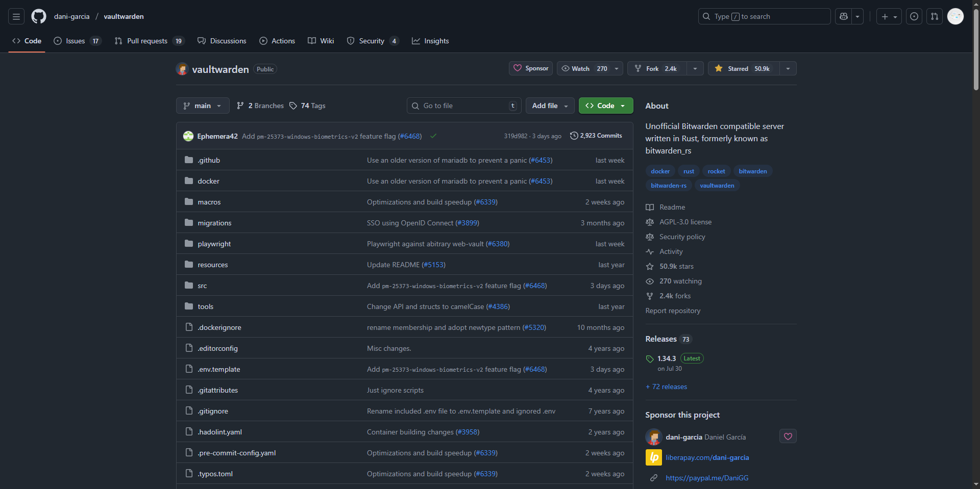Expand the Add file dropdown
Viewport: 980px width, 489px height.
[x=550, y=106]
